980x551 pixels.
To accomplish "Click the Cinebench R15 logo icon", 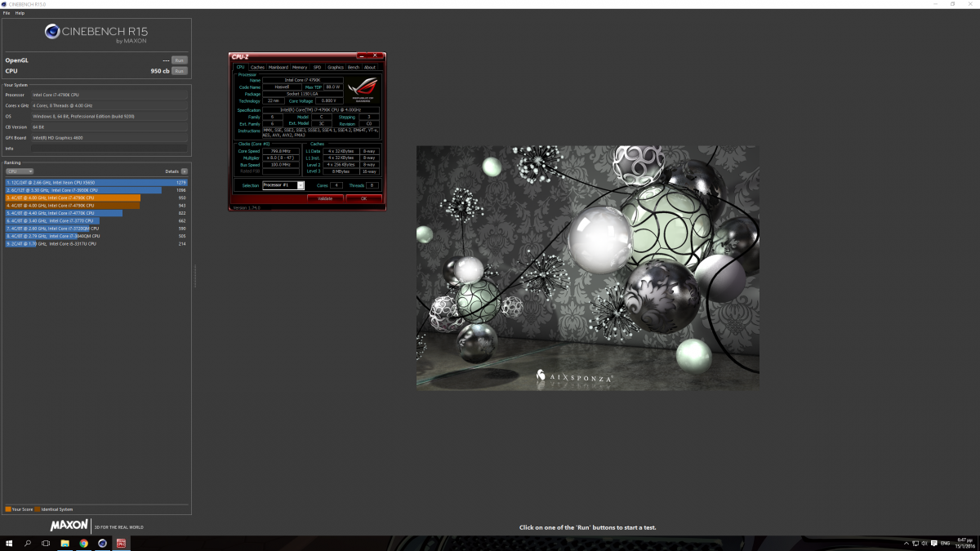I will point(52,32).
